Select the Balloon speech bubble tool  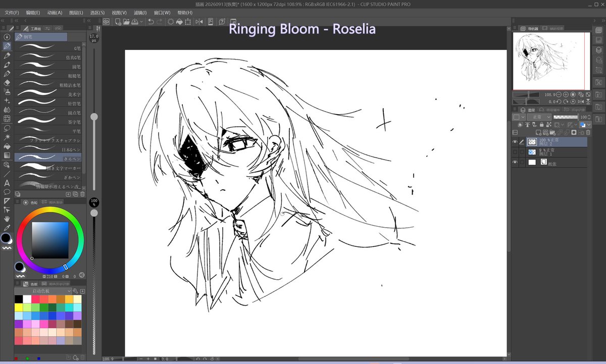tap(7, 192)
